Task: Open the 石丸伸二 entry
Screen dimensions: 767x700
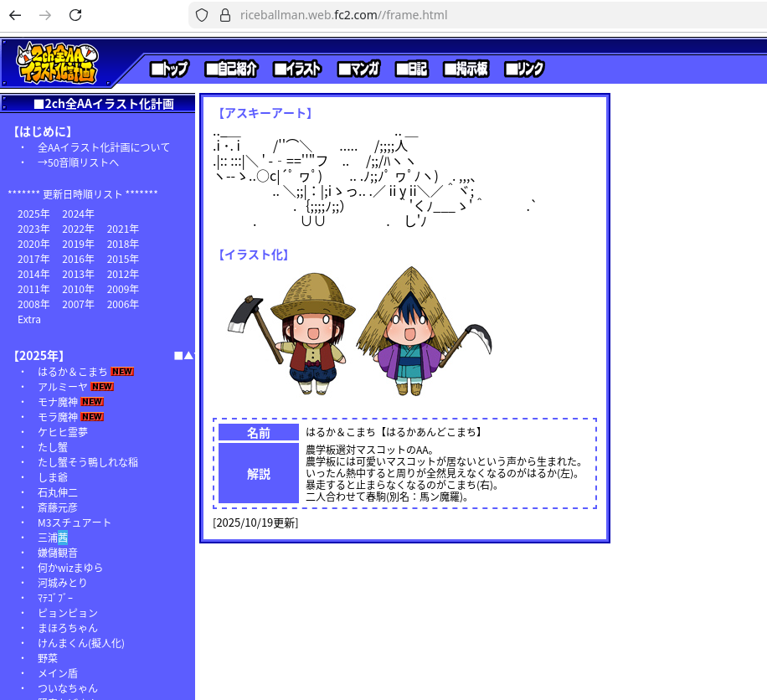Action: click(58, 492)
